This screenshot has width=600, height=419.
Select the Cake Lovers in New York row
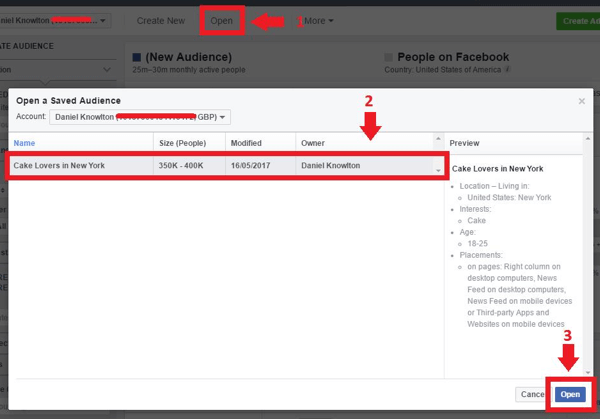coord(226,165)
